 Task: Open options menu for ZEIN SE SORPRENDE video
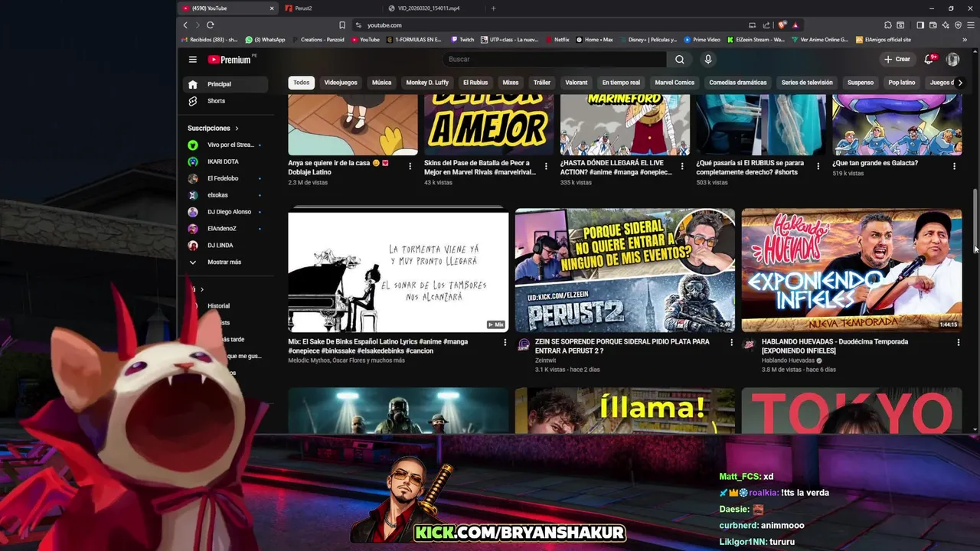[x=731, y=343]
